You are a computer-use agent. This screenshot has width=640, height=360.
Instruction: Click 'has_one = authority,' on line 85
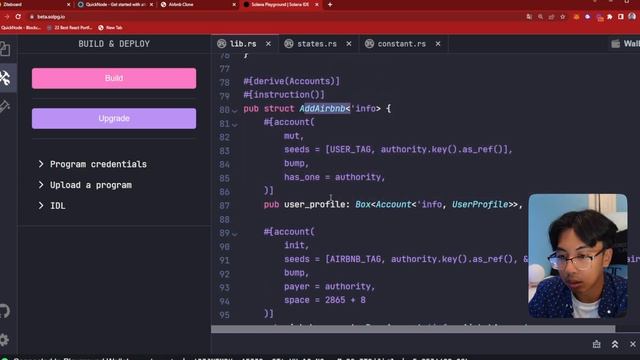(x=334, y=177)
